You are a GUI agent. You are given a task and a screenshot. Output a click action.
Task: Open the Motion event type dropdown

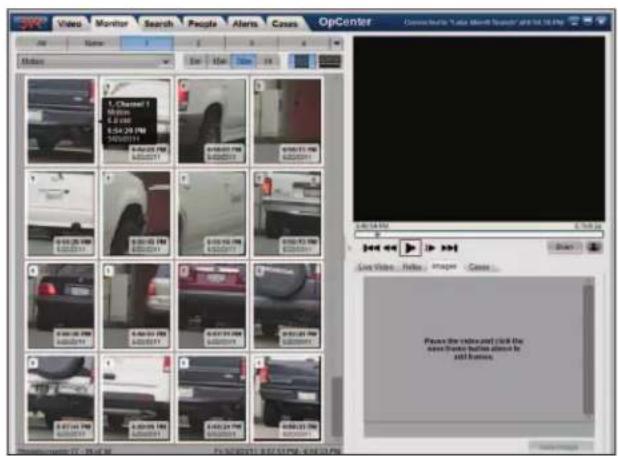(x=95, y=61)
